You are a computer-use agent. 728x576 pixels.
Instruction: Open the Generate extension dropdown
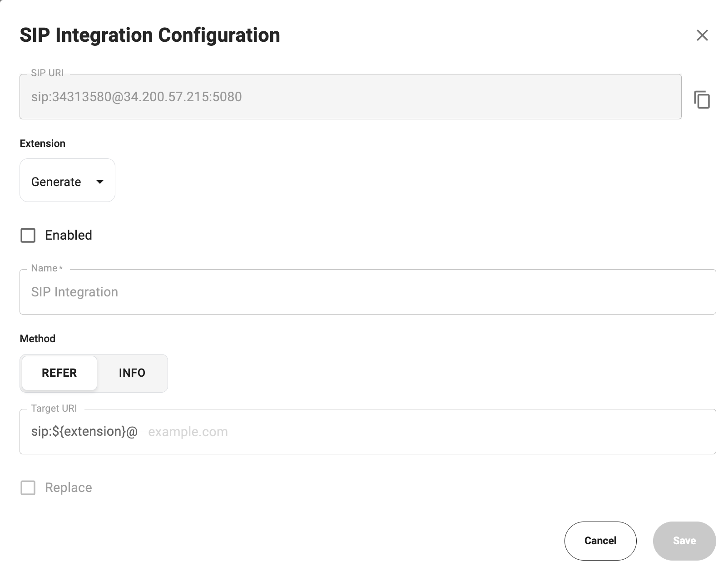tap(67, 181)
